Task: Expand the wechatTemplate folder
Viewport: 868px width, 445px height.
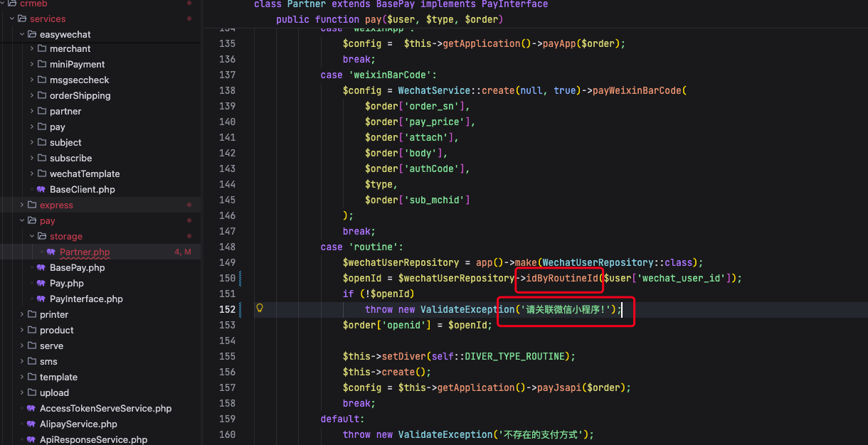Action: point(33,173)
